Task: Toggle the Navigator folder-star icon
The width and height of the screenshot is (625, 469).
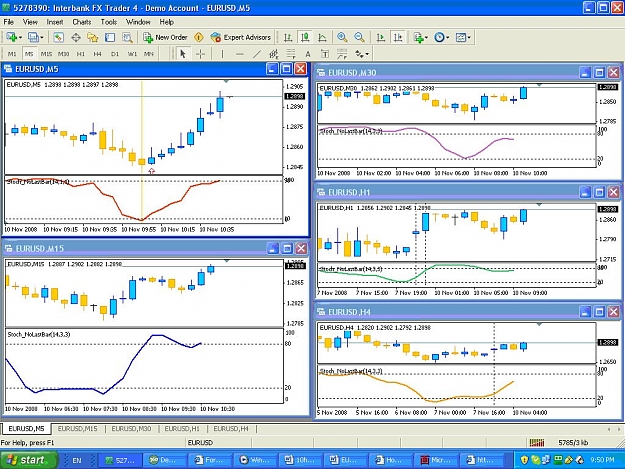Action: pyautogui.click(x=93, y=37)
